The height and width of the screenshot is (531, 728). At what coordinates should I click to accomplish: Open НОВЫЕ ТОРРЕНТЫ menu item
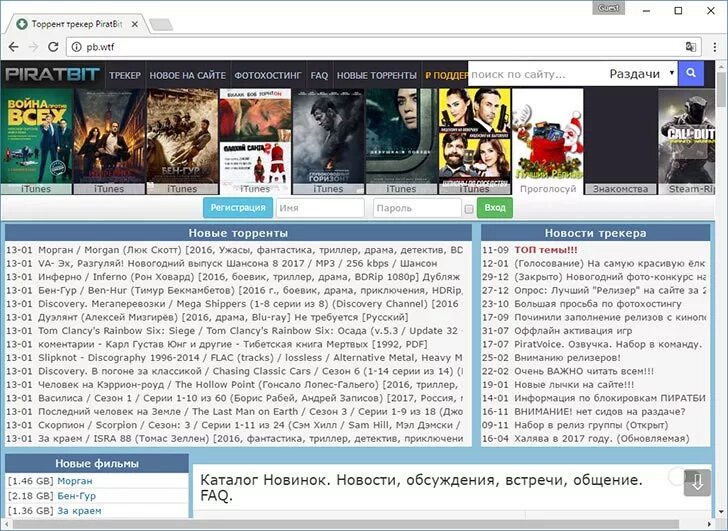click(x=377, y=75)
